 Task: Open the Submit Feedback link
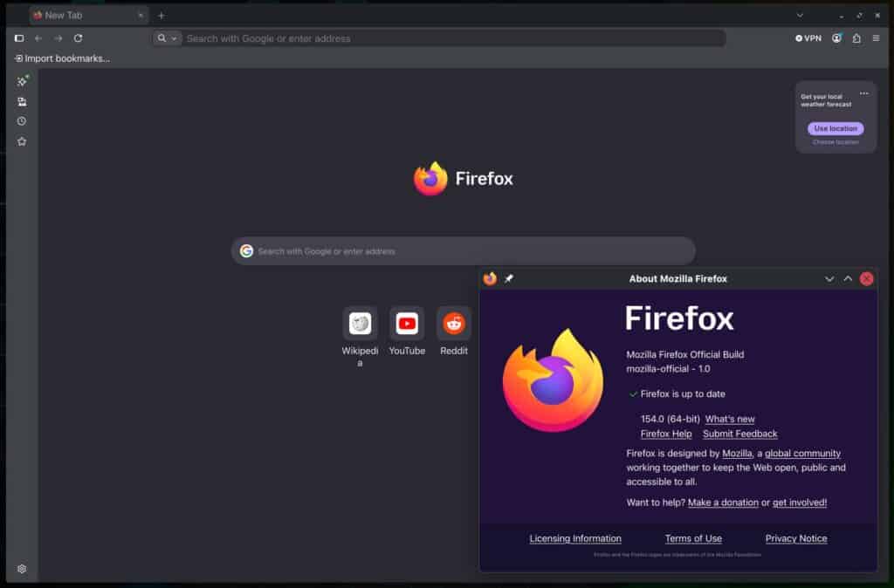point(740,434)
